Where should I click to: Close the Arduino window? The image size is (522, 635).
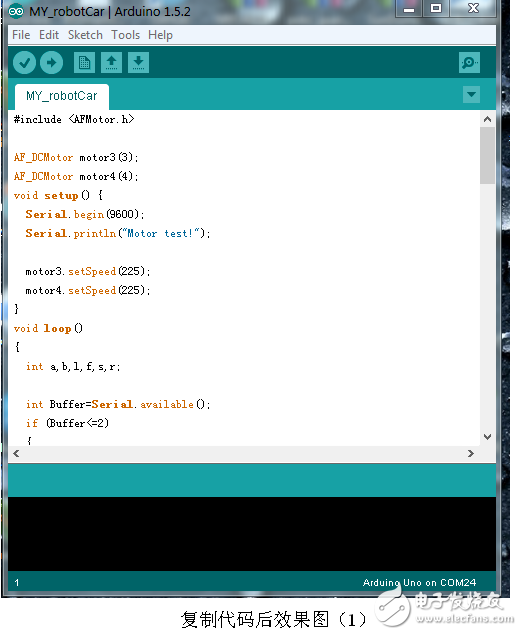[473, 9]
